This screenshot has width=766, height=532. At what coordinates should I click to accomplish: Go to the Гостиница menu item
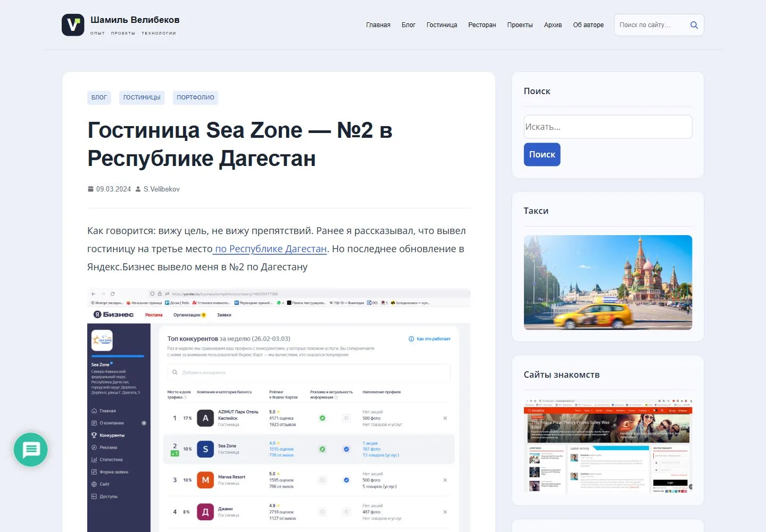[x=442, y=25]
